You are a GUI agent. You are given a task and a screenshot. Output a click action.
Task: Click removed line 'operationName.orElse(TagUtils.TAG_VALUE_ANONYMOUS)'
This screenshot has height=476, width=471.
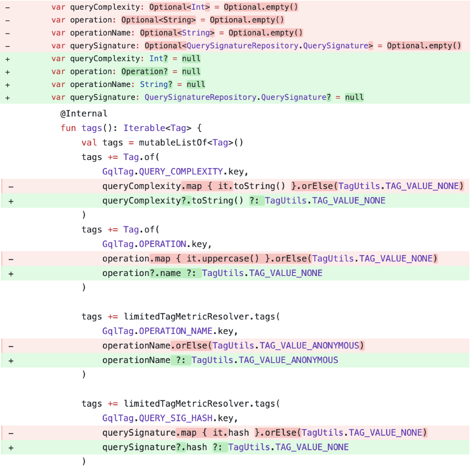(x=235, y=346)
